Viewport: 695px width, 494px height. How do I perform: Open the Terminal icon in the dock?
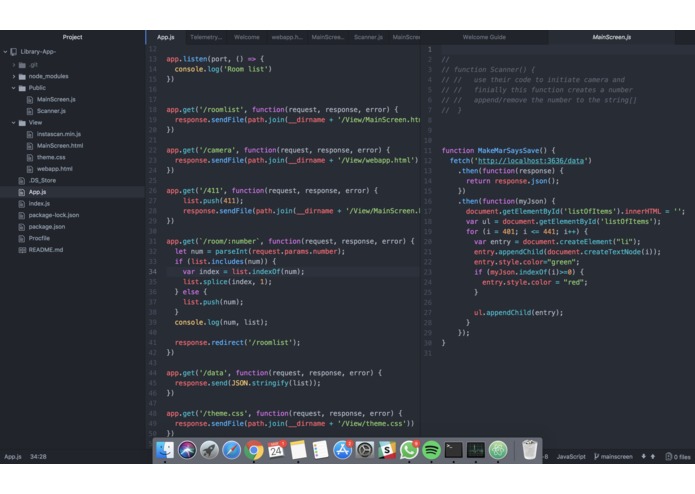click(x=453, y=451)
